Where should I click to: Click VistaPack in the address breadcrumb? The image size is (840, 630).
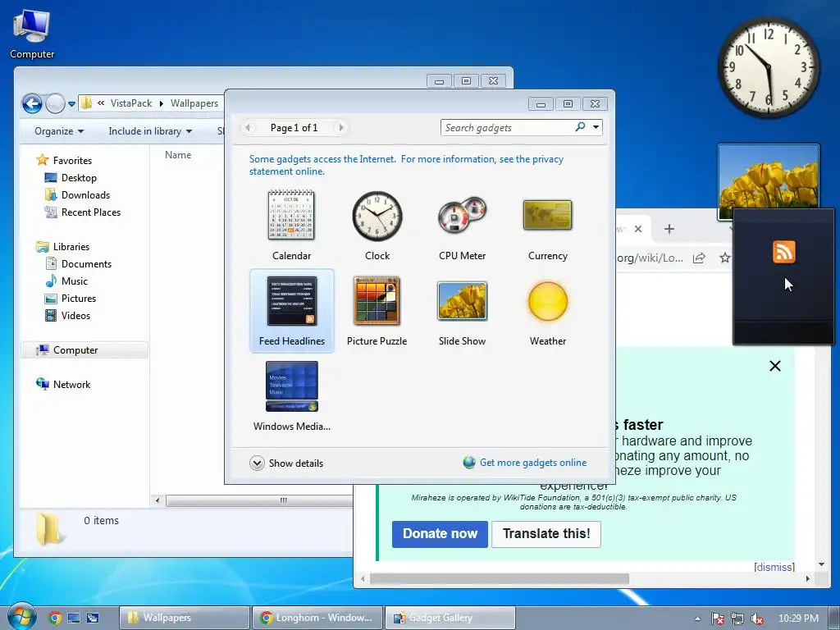pos(131,103)
